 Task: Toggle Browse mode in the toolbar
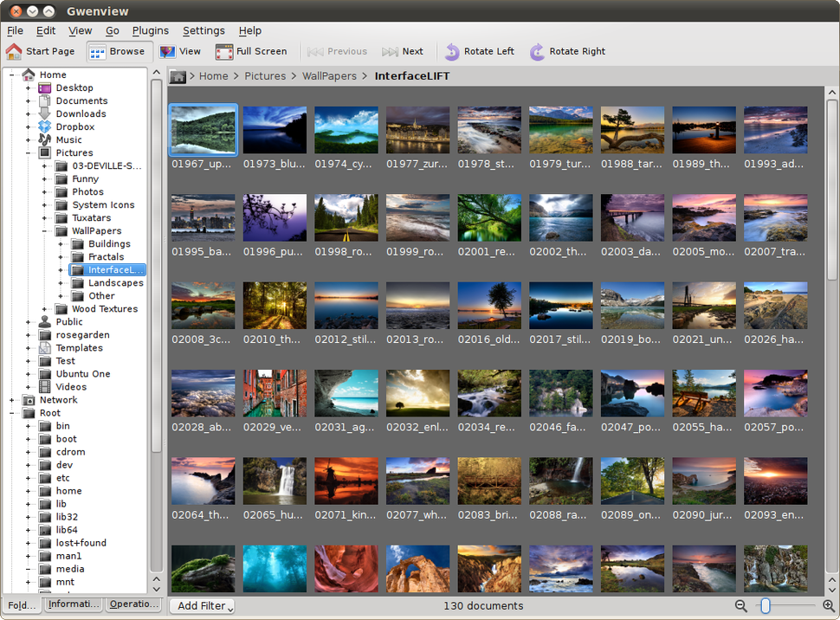pyautogui.click(x=119, y=51)
